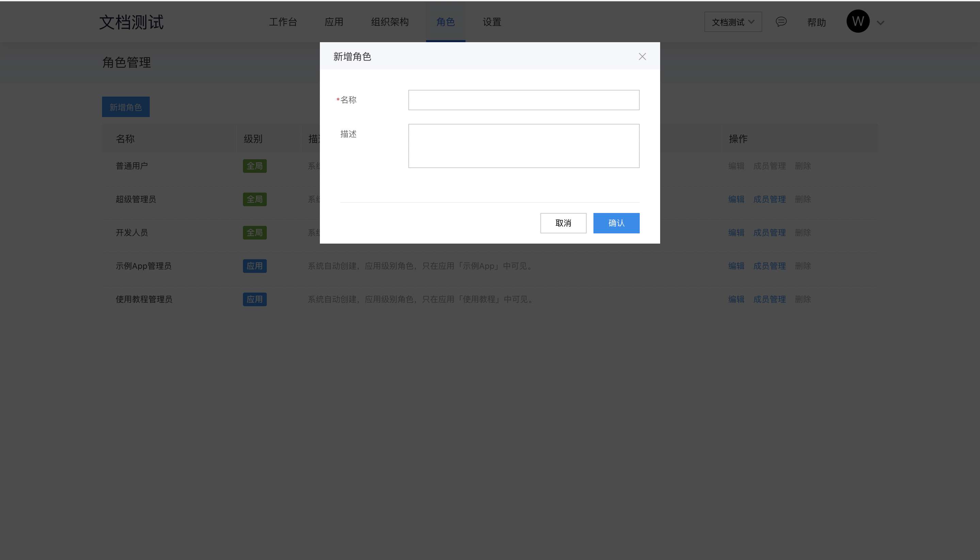
Task: Open the 设置 tab
Action: 492,22
